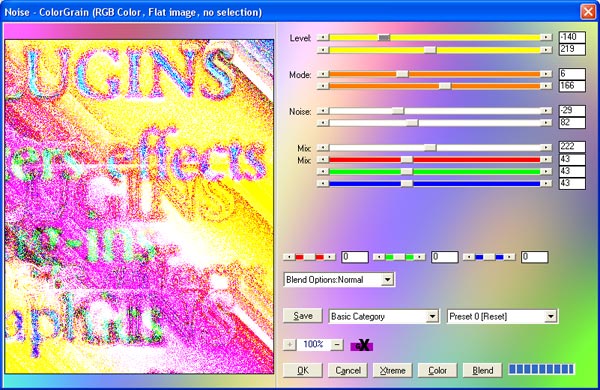Click the Cancel button
600x390 pixels.
coord(347,370)
